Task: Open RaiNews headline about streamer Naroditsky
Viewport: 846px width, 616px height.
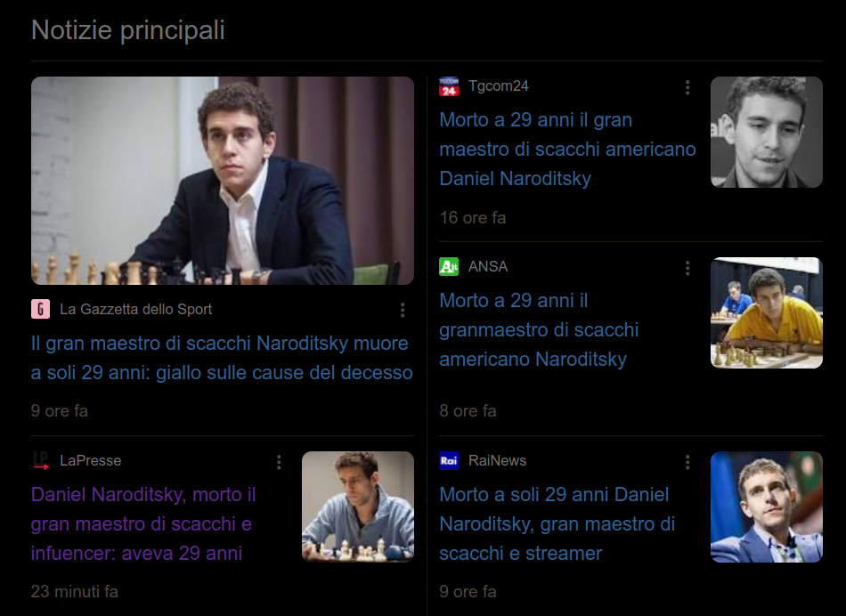Action: [x=557, y=523]
